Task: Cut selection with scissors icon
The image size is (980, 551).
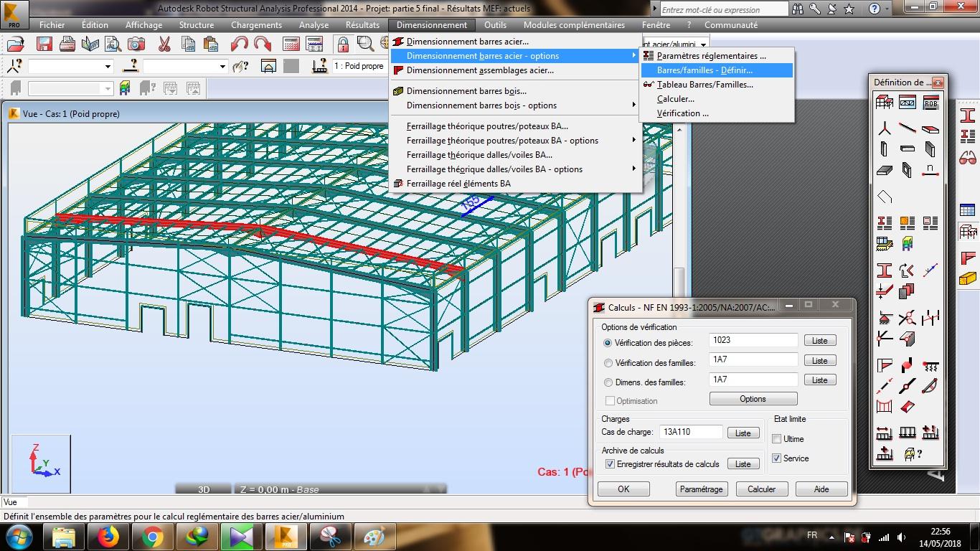Action: (x=164, y=44)
